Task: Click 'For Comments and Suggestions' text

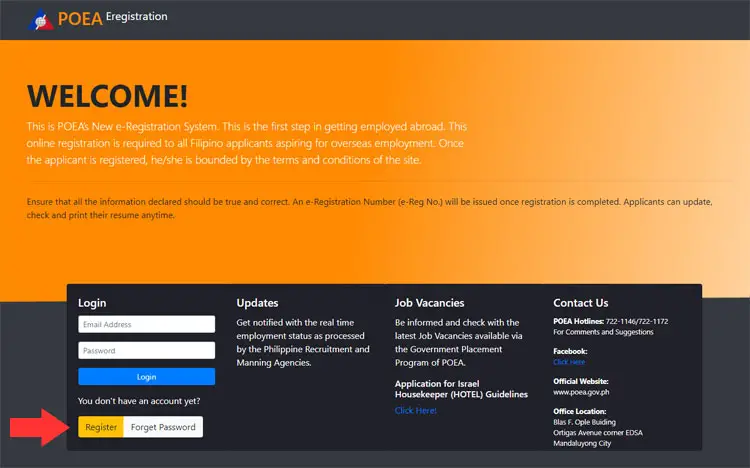Action: 603,332
